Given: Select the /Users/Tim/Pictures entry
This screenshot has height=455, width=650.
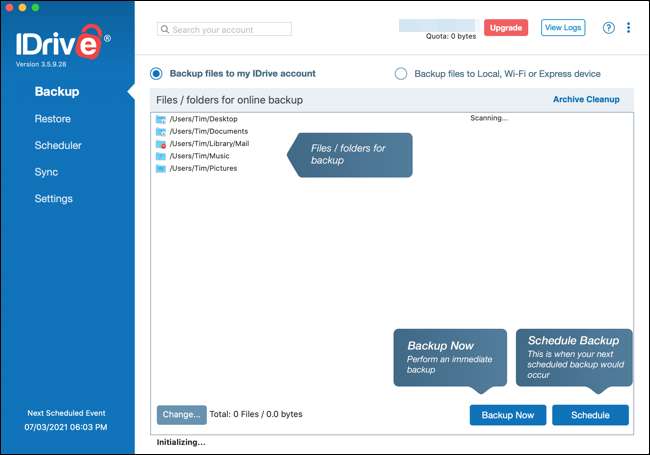Looking at the screenshot, I should [x=204, y=169].
